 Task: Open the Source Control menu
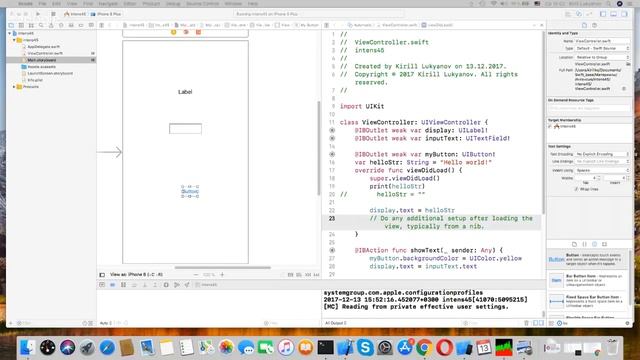point(202,4)
